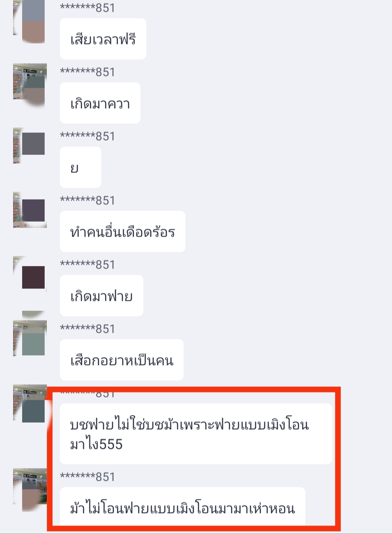Tap the avatar beside "เสือกอยาหเป็นคน" message
392x534 pixels.
30,338
